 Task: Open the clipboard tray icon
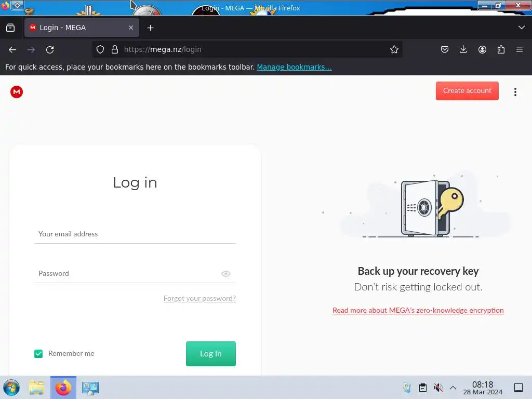[423, 388]
